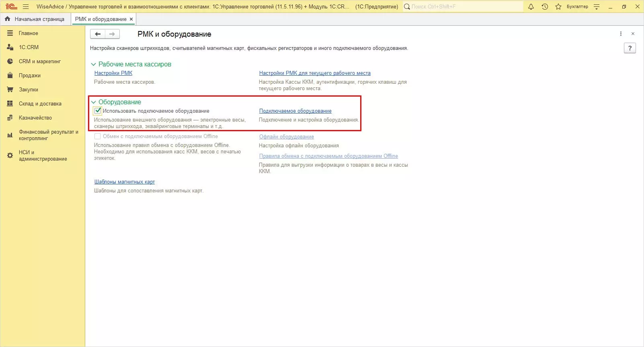Click the Настройка офлайн оборудования description
This screenshot has height=347, width=644.
click(x=299, y=145)
